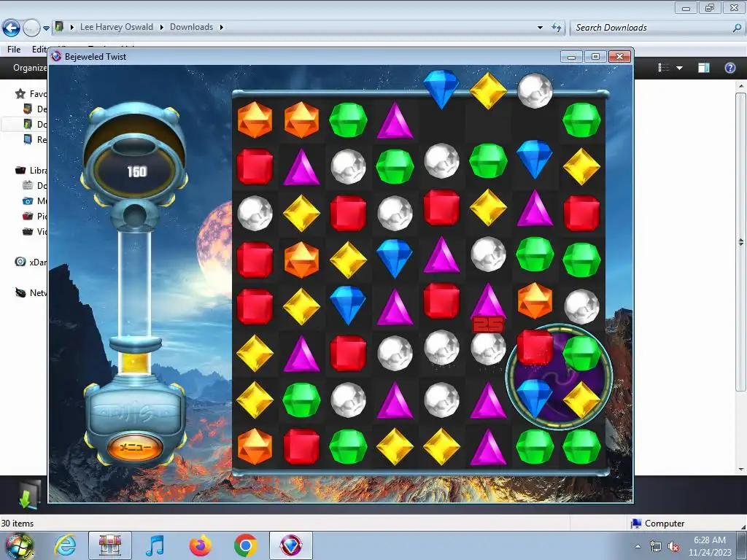The height and width of the screenshot is (560, 747).
Task: Click the falling blue gem above the board
Action: 441,88
